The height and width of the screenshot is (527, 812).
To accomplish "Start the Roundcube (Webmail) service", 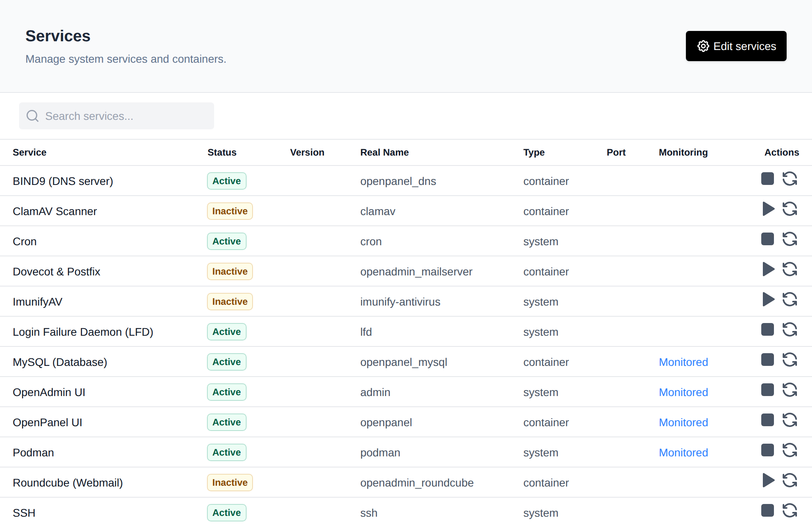I will (x=768, y=481).
